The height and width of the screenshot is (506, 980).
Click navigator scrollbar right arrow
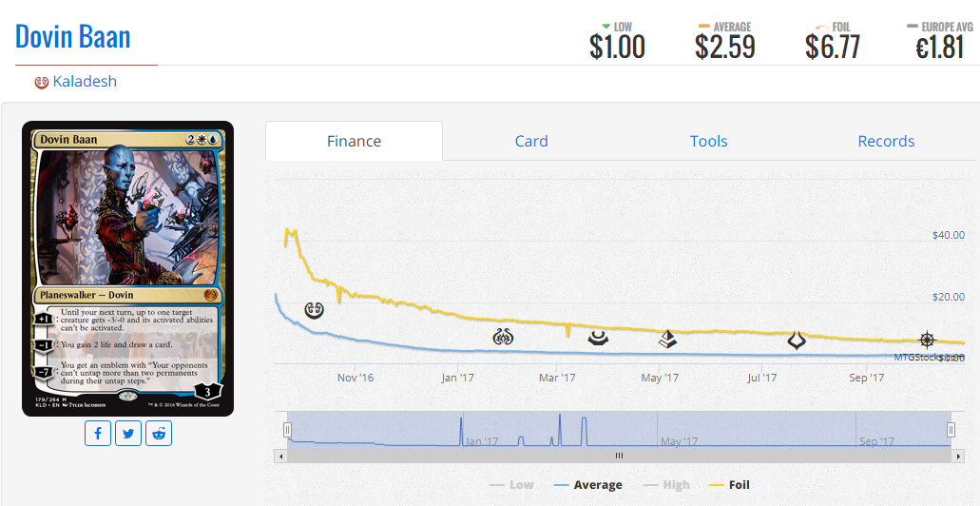[957, 456]
